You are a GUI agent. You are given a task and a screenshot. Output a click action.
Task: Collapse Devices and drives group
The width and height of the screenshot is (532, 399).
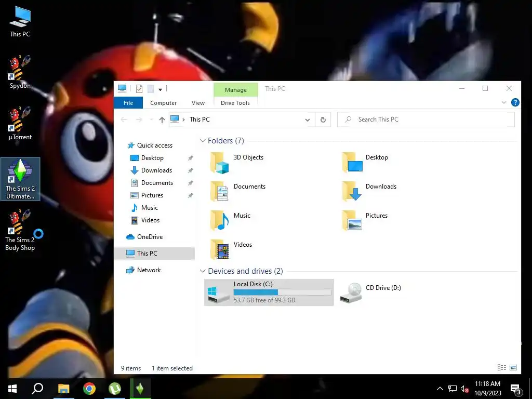203,271
